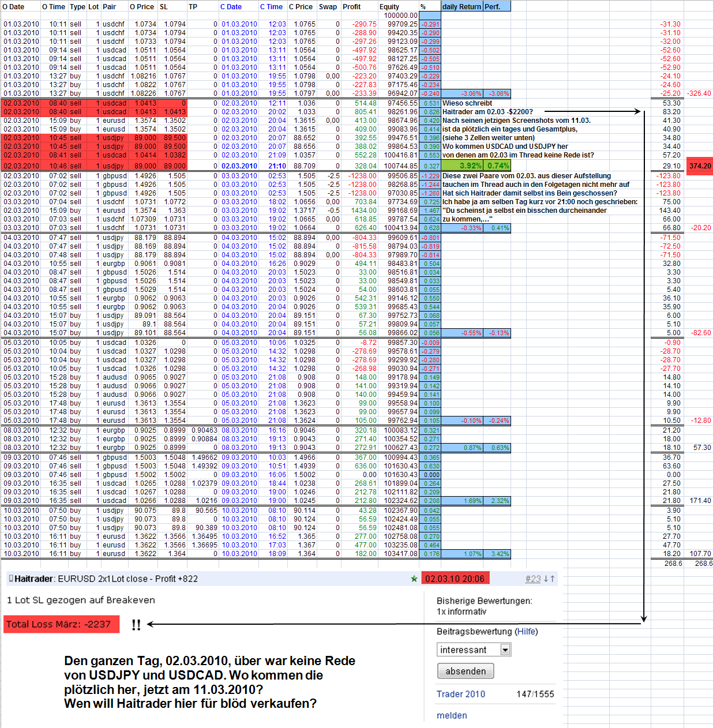The width and height of the screenshot is (713, 728).
Task: Select the 'O Time' header cell
Action: (x=54, y=7)
